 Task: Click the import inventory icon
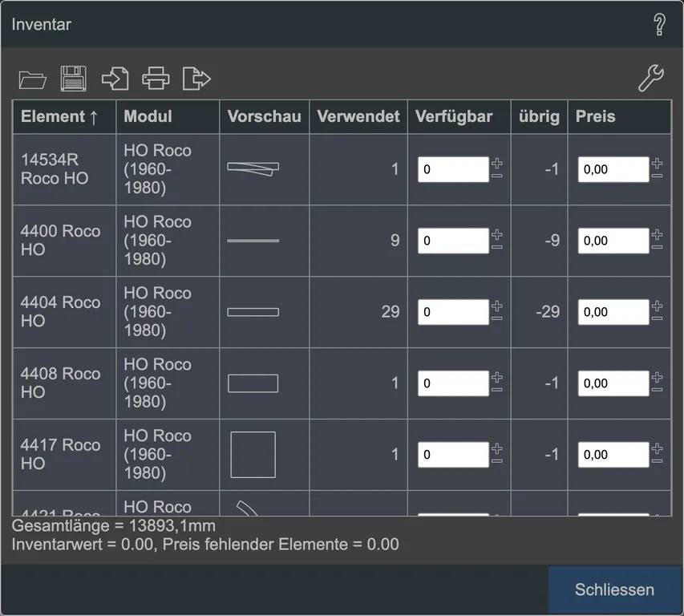[x=115, y=79]
